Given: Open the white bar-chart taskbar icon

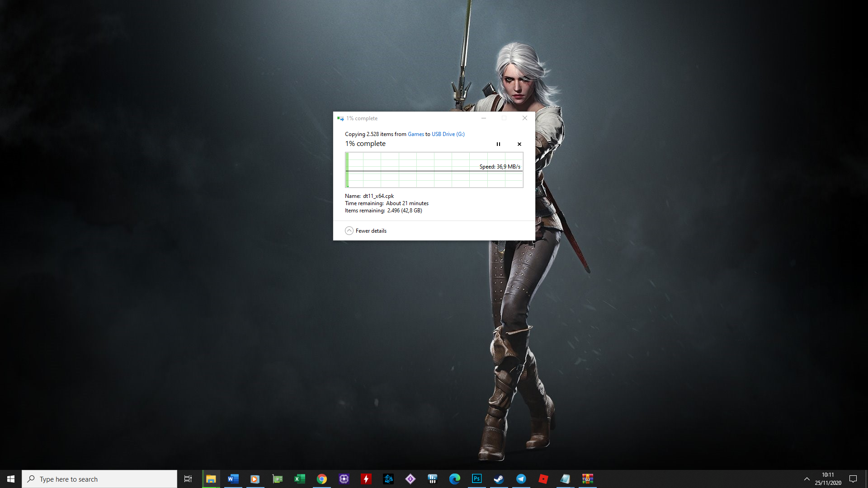Looking at the screenshot, I should click(432, 479).
